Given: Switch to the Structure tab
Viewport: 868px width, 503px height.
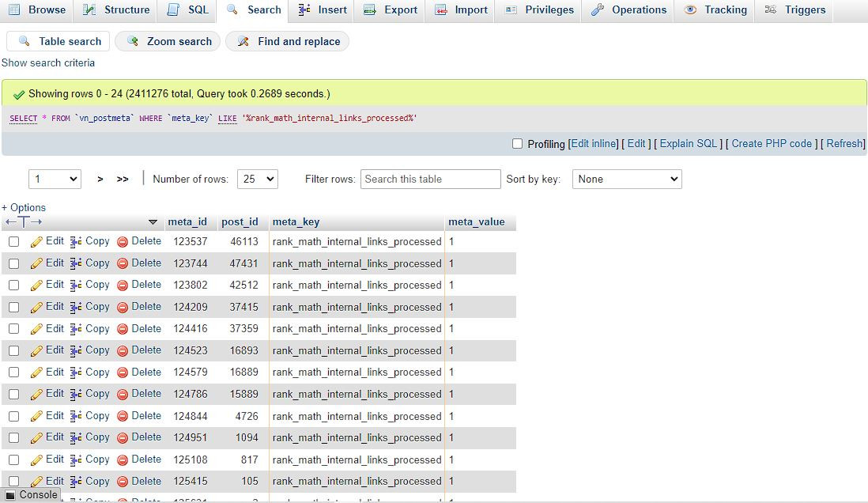Looking at the screenshot, I should click(115, 10).
